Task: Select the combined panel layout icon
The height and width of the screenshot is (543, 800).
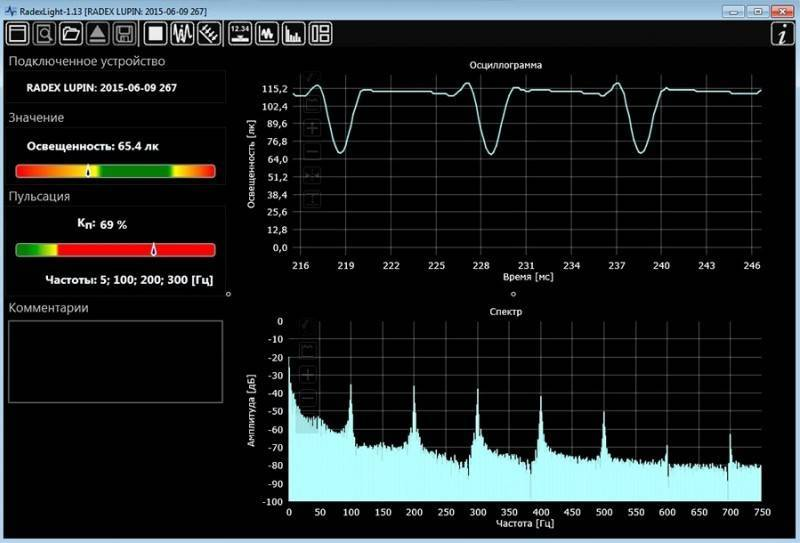Action: click(x=321, y=34)
